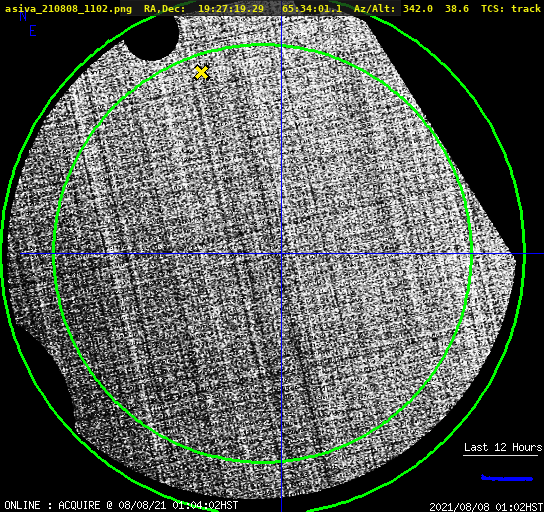
Task: Click the ONLINE : ACQUIRE status text
Action: (x=52, y=505)
